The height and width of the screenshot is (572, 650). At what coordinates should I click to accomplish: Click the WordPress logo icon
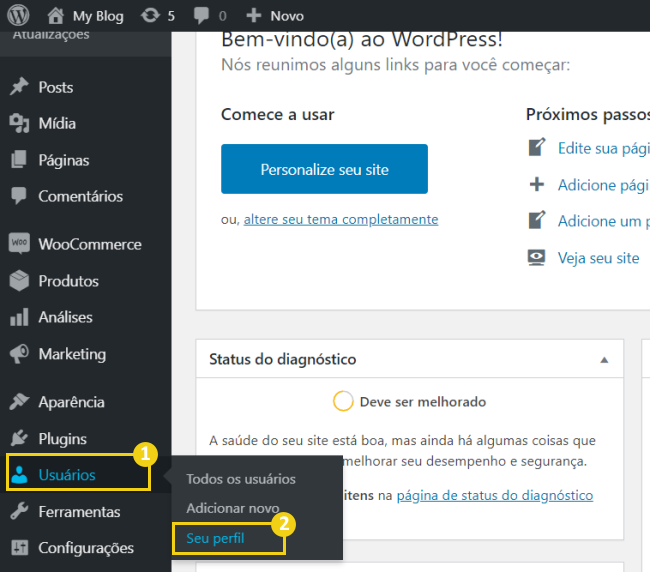[x=18, y=15]
